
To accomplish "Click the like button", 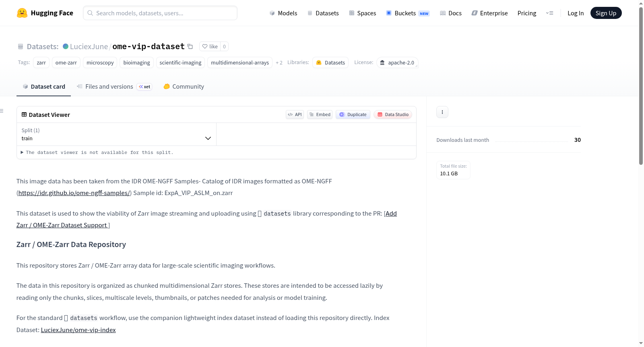I will click(210, 46).
